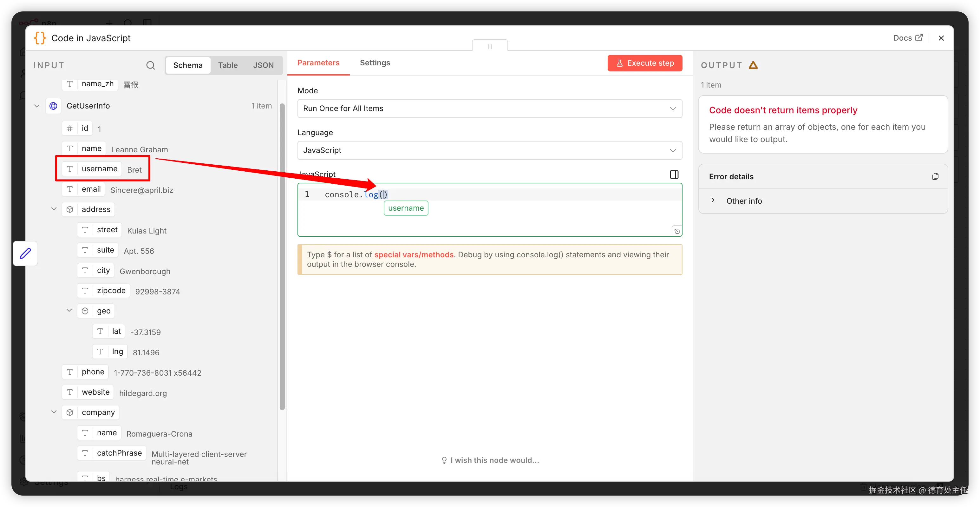980x507 pixels.
Task: Switch input view to Schema
Action: click(188, 65)
